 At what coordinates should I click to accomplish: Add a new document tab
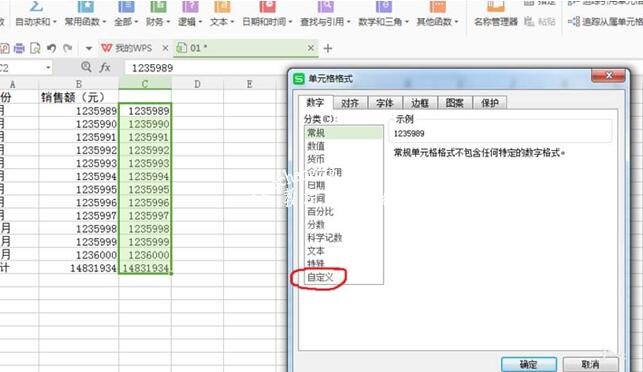(x=328, y=48)
